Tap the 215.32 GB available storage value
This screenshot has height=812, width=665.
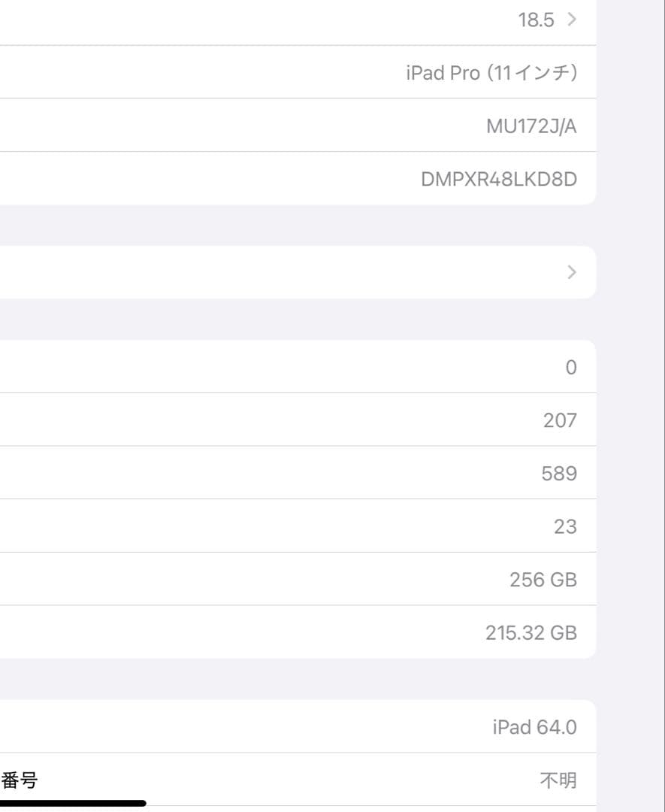(532, 632)
